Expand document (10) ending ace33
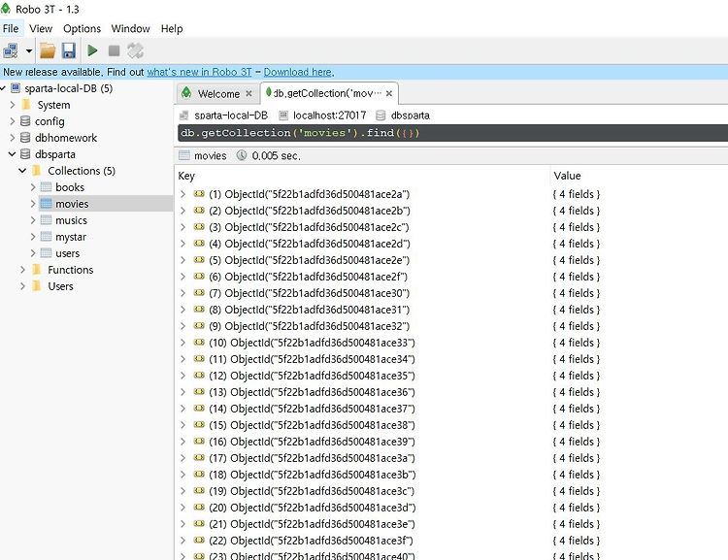Screen dimensions: 728x560 click(x=182, y=343)
